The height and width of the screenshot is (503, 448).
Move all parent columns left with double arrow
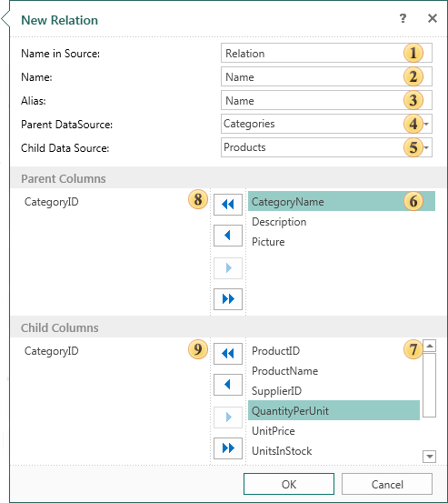tap(228, 205)
